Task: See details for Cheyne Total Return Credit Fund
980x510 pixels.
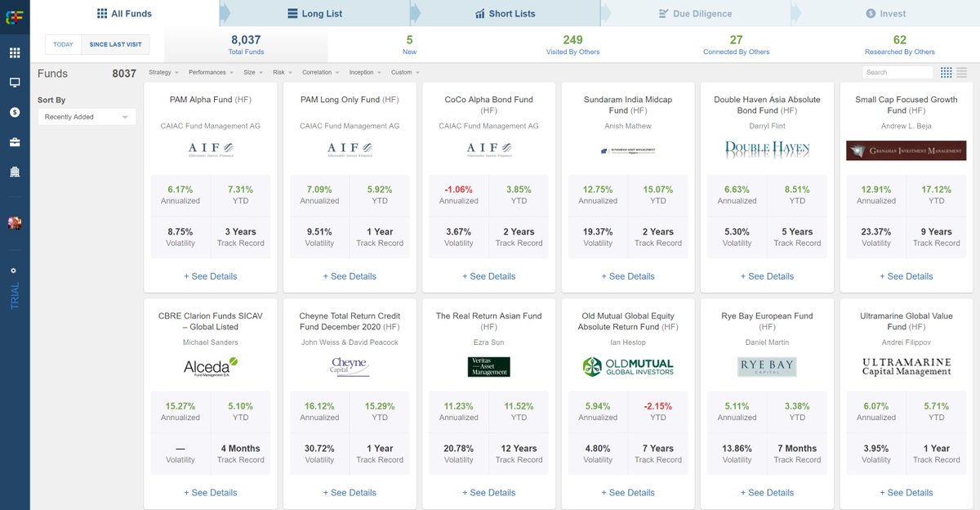Action: tap(350, 493)
